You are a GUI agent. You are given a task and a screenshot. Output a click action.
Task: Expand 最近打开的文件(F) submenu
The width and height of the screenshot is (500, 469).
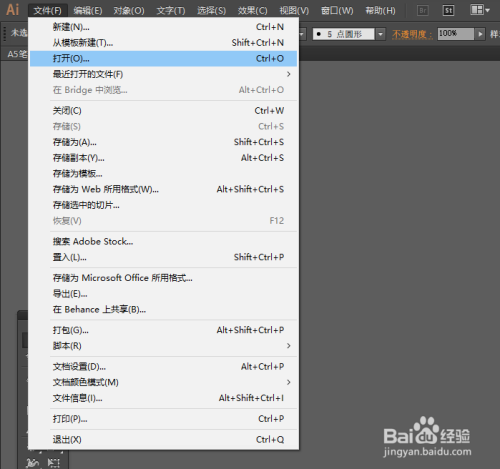coord(163,74)
